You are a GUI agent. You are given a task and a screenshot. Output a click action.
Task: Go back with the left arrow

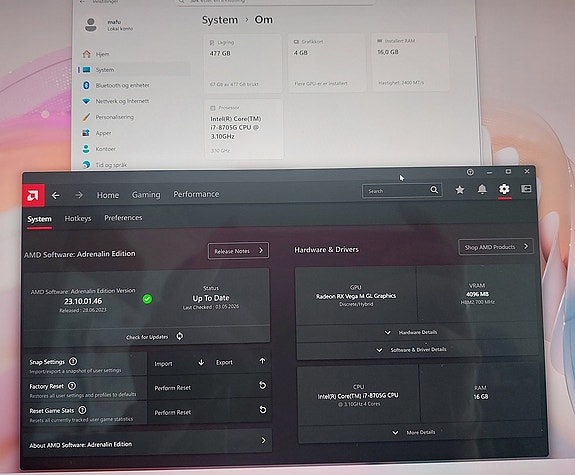(55, 196)
